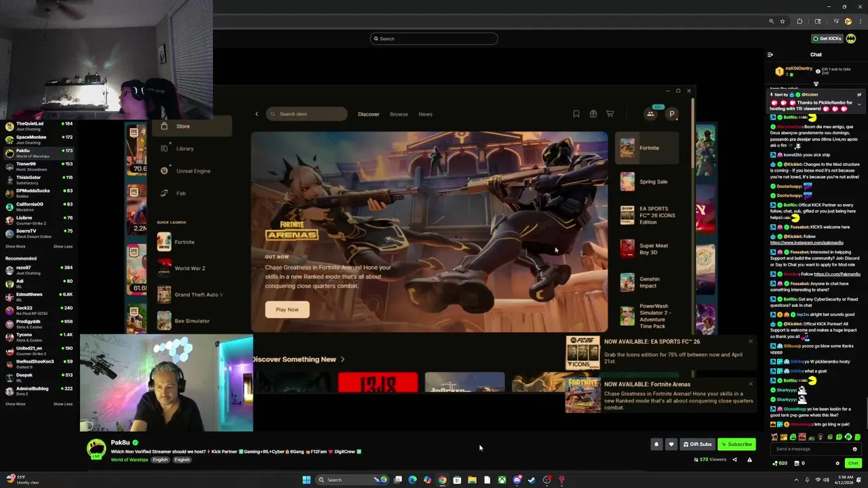The image size is (868, 488).
Task: Select the News tab in Epic store
Action: tap(425, 114)
